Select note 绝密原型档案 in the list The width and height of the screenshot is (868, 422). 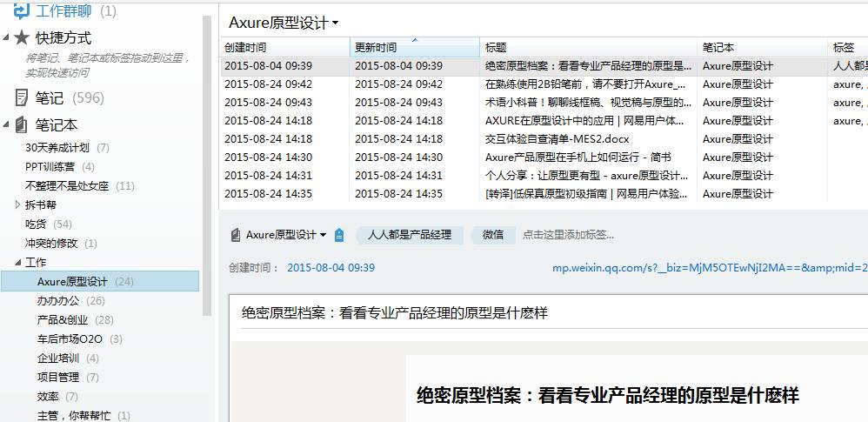click(544, 66)
